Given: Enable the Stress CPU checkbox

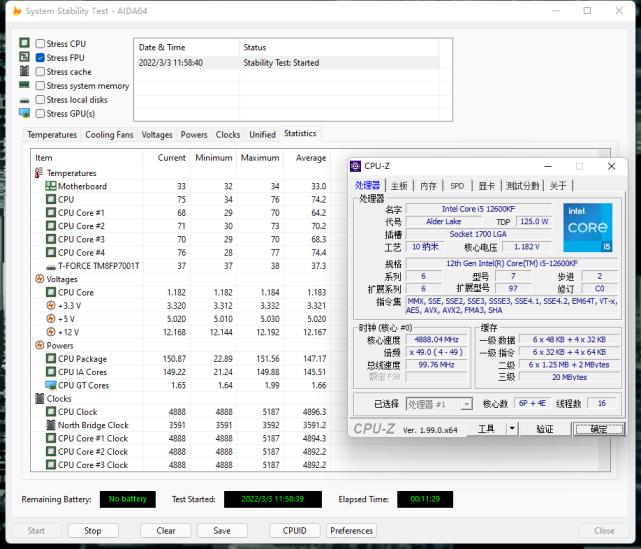Looking at the screenshot, I should (40, 44).
